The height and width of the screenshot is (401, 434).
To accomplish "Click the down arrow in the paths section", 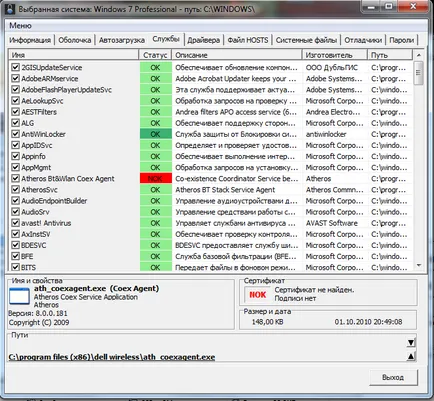I will click(411, 342).
